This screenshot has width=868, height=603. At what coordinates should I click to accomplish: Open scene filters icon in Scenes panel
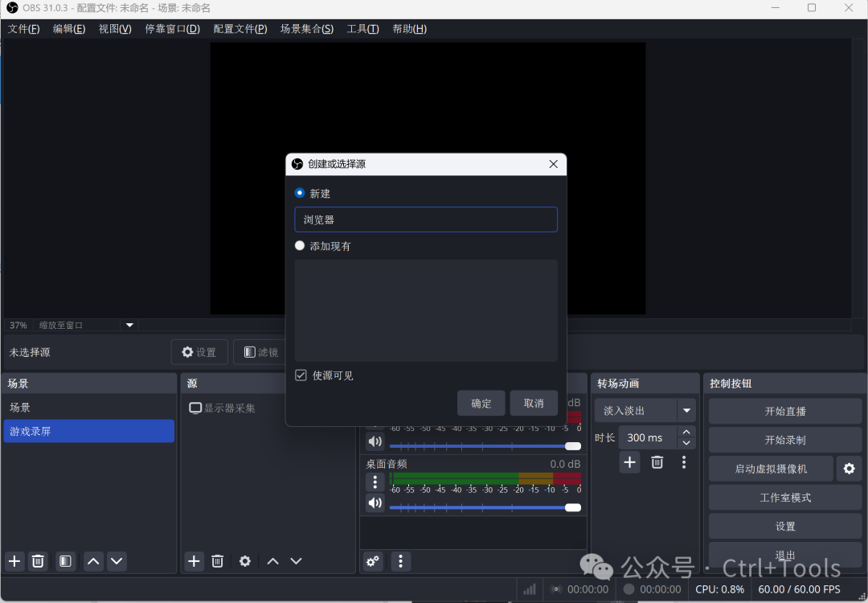coord(66,561)
